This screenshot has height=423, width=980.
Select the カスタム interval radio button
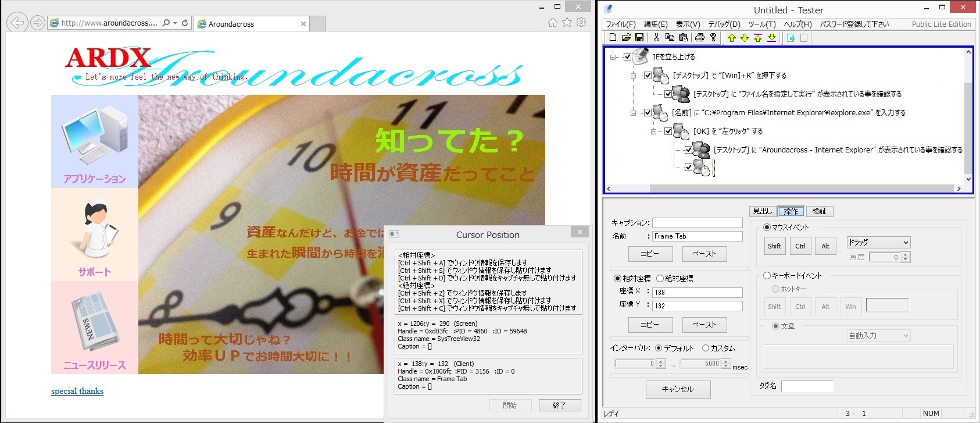(706, 349)
